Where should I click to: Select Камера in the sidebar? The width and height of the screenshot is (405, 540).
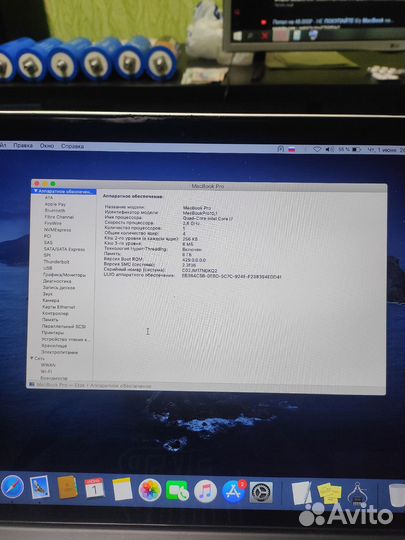click(x=51, y=300)
